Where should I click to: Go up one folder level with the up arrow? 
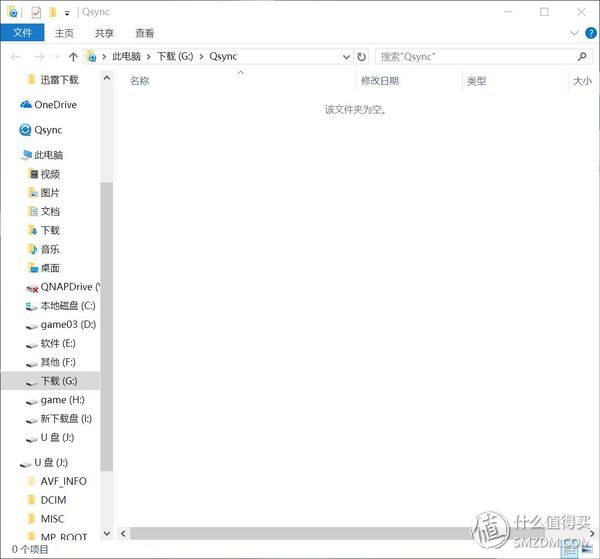(73, 57)
